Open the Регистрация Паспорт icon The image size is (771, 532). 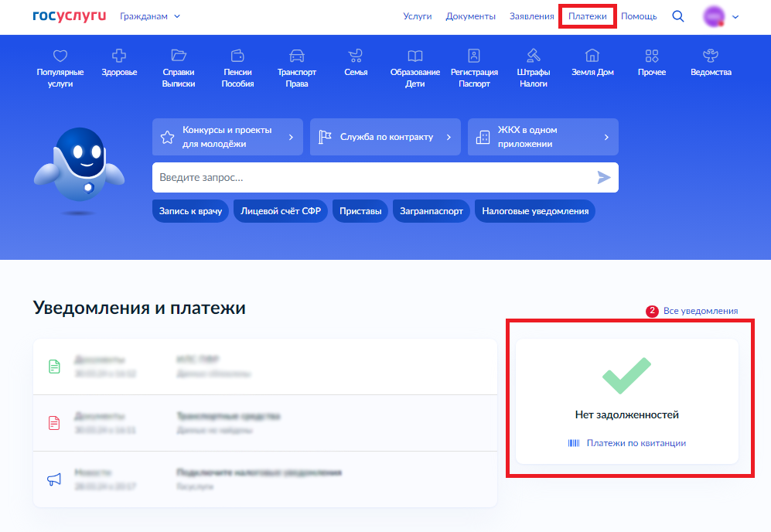(x=474, y=56)
